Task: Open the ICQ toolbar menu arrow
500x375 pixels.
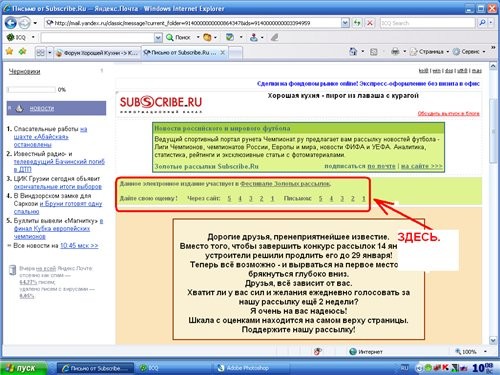Action: click(33, 37)
